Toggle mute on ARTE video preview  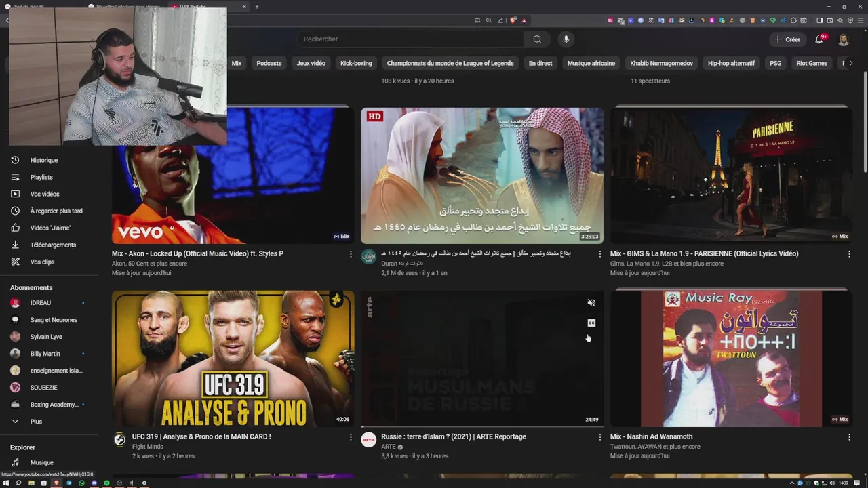[x=591, y=303]
